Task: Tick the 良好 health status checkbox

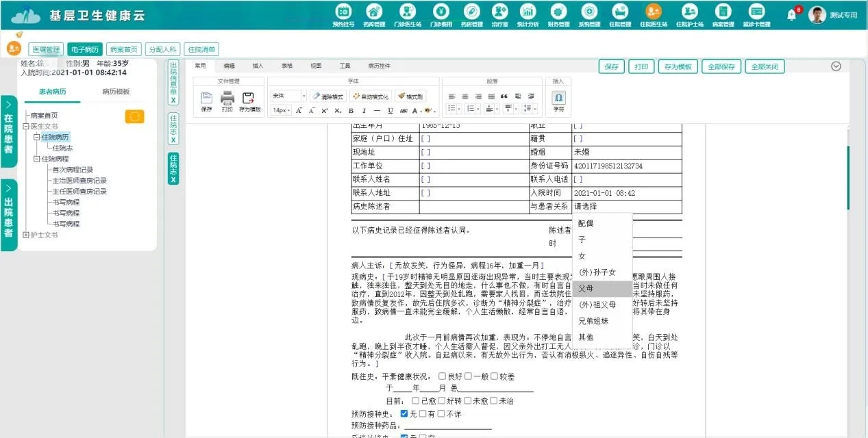Action: click(441, 376)
